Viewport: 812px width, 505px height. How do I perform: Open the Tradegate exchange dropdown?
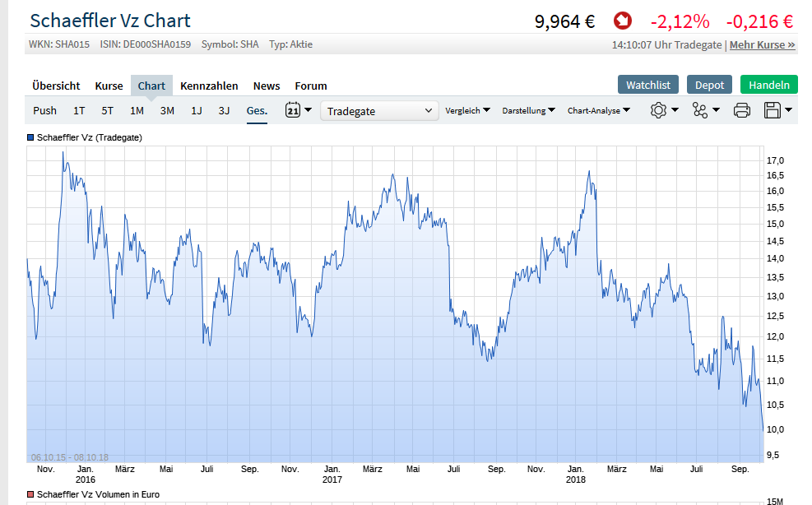[x=379, y=111]
